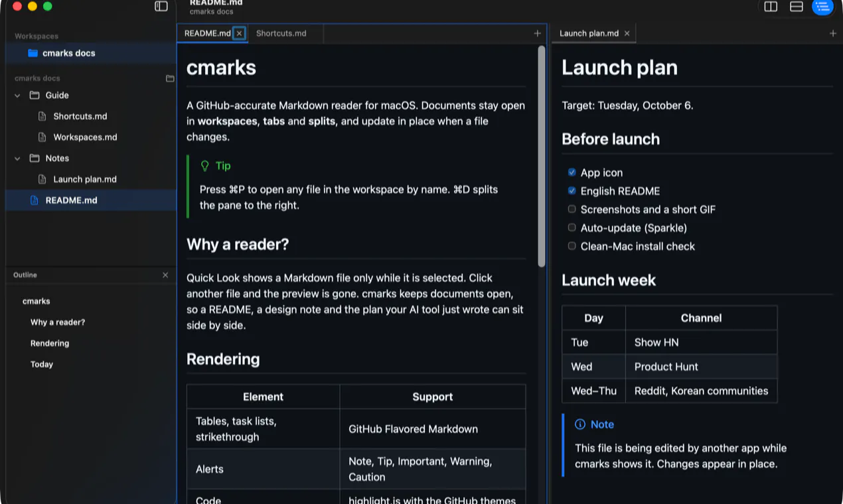This screenshot has width=843, height=504.
Task: Split the pane to the right
Action: click(771, 7)
